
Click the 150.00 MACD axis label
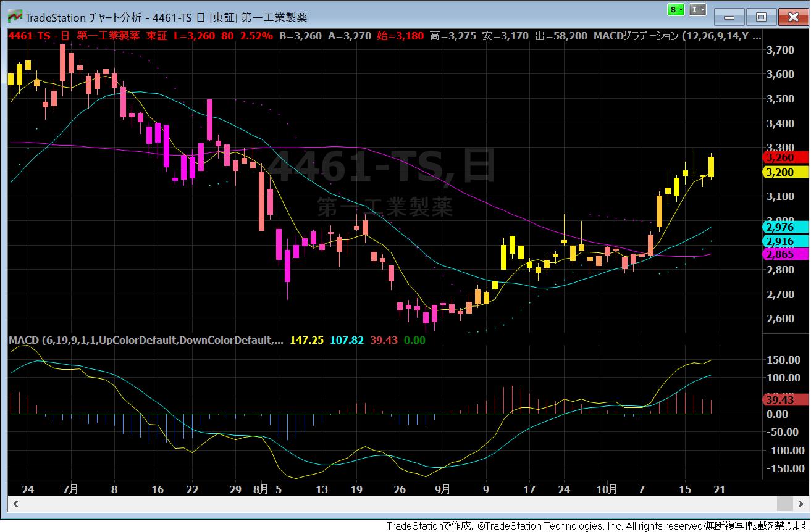coord(783,360)
